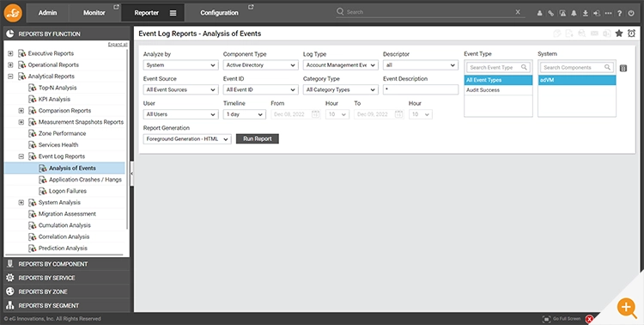Expand the Comparison Reports node
This screenshot has width=644, height=325.
click(21, 111)
